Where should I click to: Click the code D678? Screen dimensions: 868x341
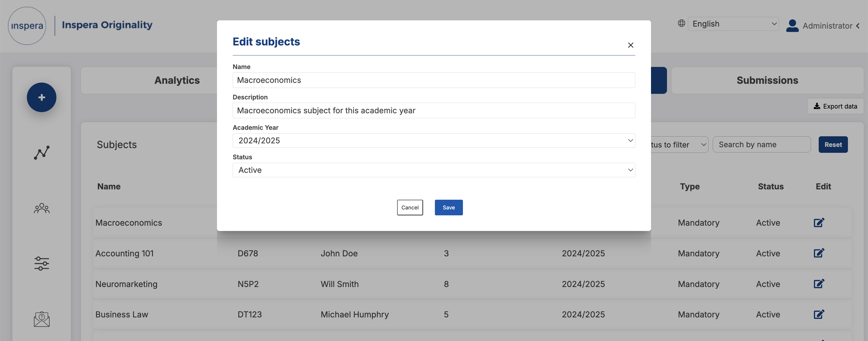click(x=248, y=253)
